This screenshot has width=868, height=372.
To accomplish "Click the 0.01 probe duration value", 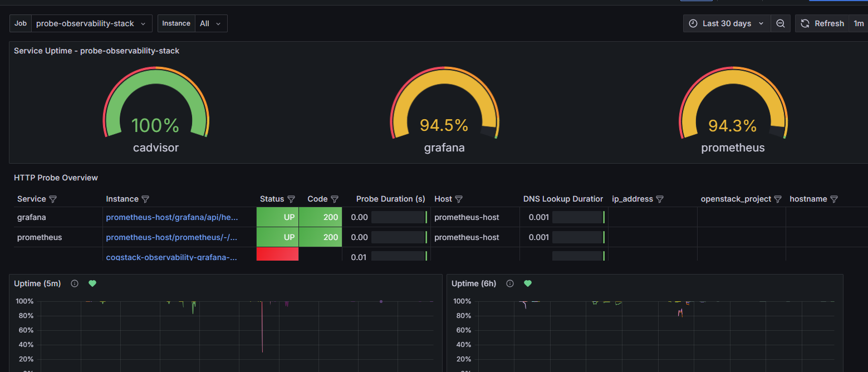I will click(359, 257).
